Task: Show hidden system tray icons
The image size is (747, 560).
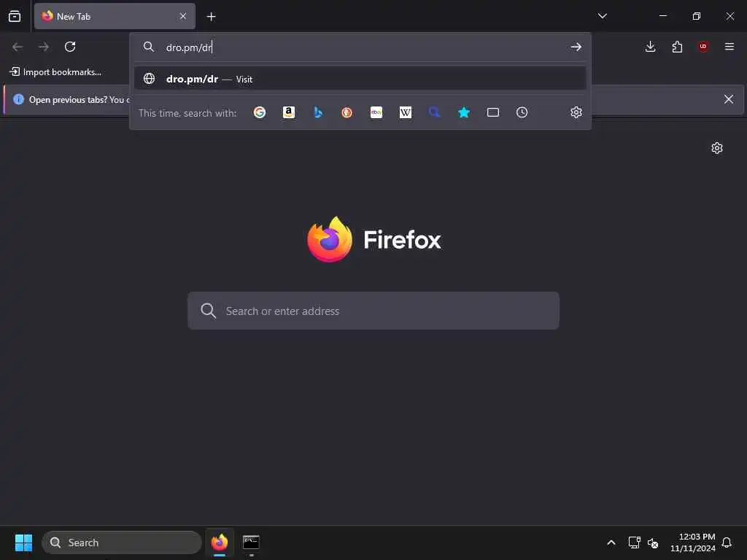Action: (x=611, y=542)
